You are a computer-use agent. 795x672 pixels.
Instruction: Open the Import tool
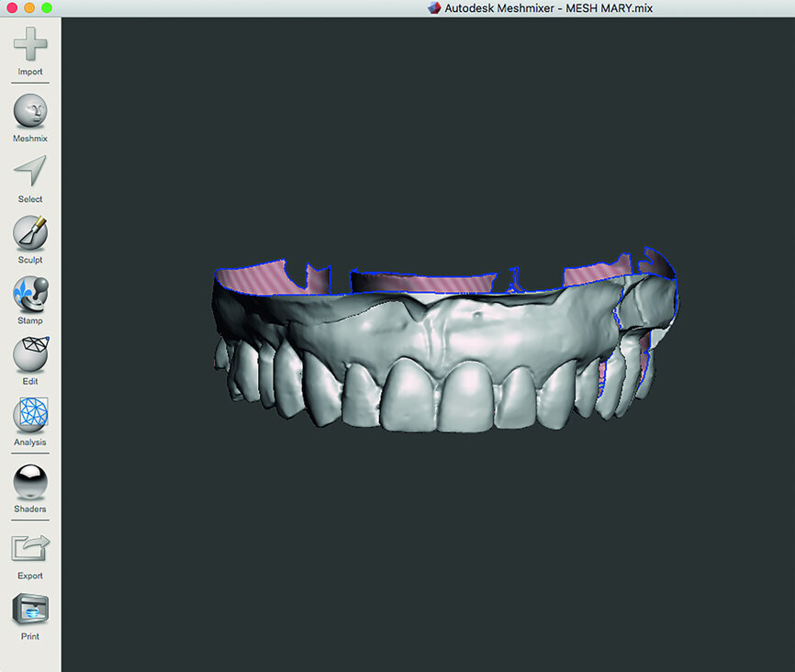pos(29,44)
